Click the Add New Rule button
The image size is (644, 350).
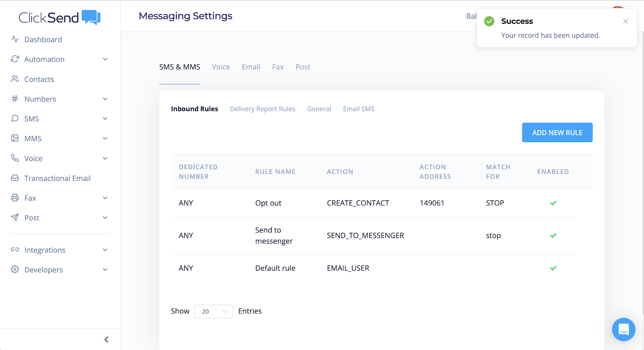tap(557, 133)
